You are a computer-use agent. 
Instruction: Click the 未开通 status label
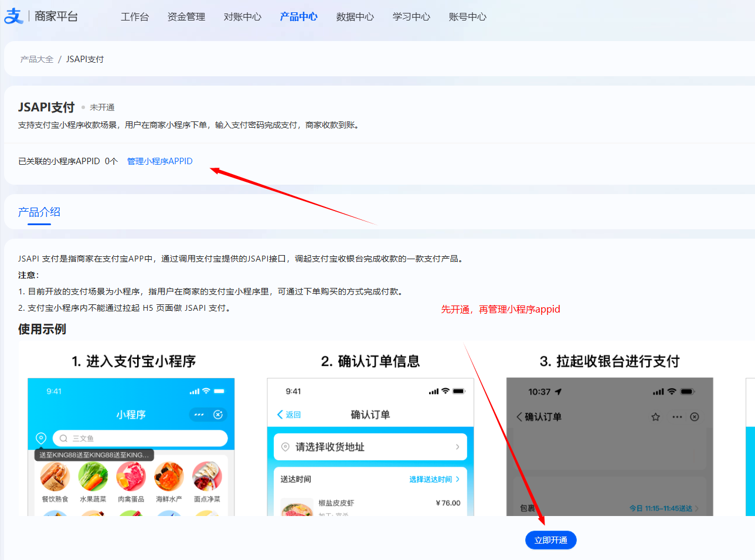tap(102, 107)
